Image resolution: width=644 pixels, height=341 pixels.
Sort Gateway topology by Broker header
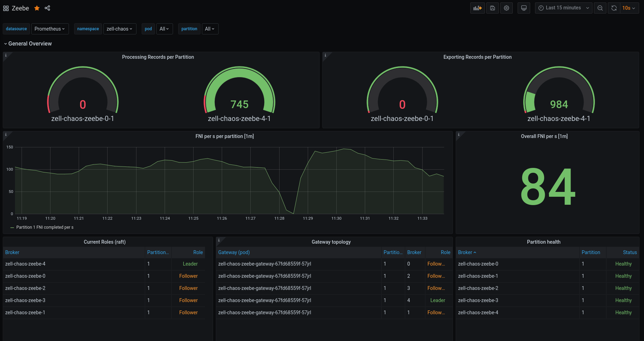[414, 252]
